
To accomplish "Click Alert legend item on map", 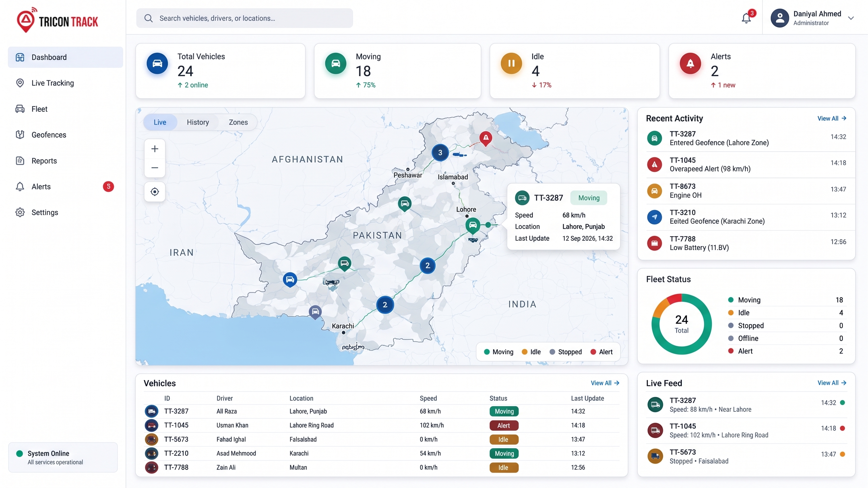I will 602,352.
